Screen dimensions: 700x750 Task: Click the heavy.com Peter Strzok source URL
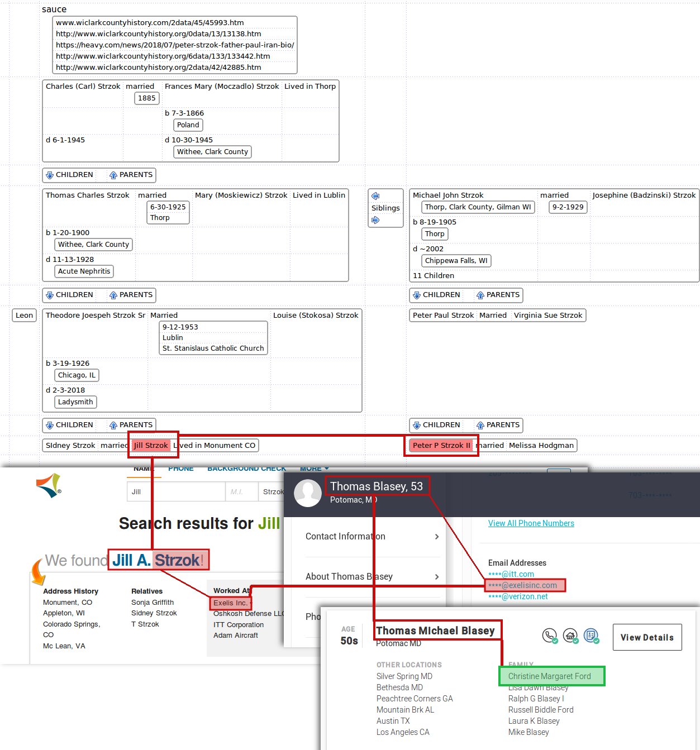click(x=175, y=45)
